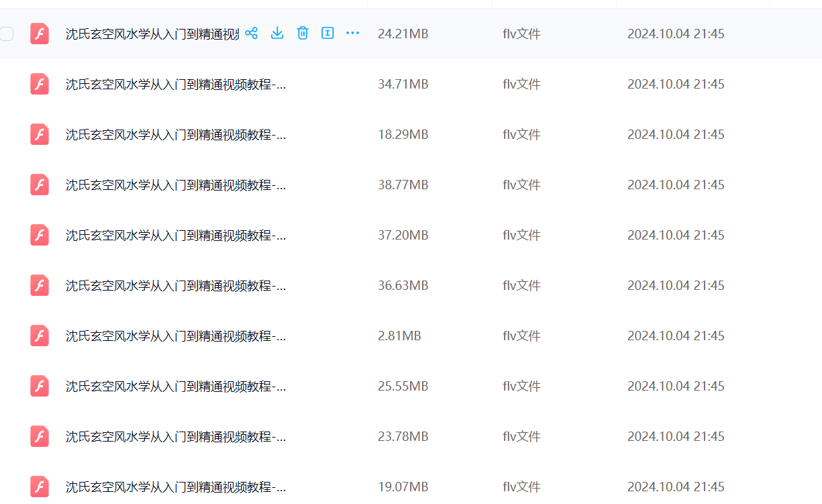Open the file name sized 18.29MB
The width and height of the screenshot is (822, 504).
175,134
